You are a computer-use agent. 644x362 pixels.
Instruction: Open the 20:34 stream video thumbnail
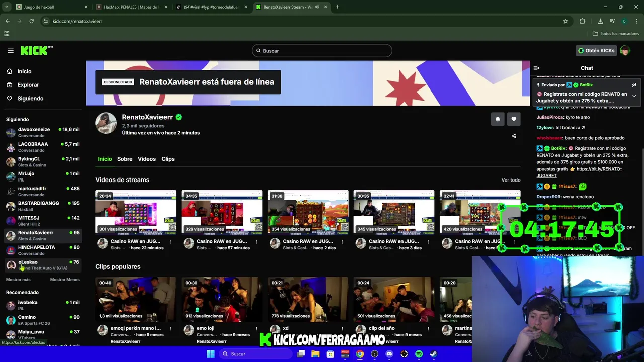click(136, 212)
